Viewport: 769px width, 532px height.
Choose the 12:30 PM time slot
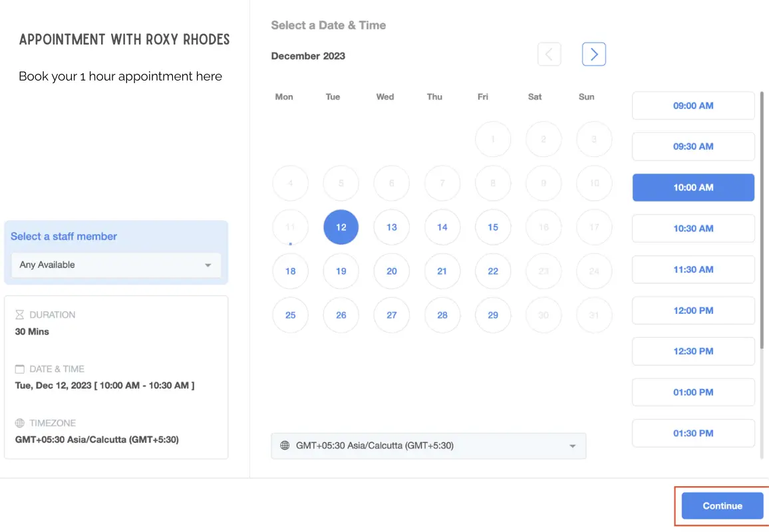692,351
